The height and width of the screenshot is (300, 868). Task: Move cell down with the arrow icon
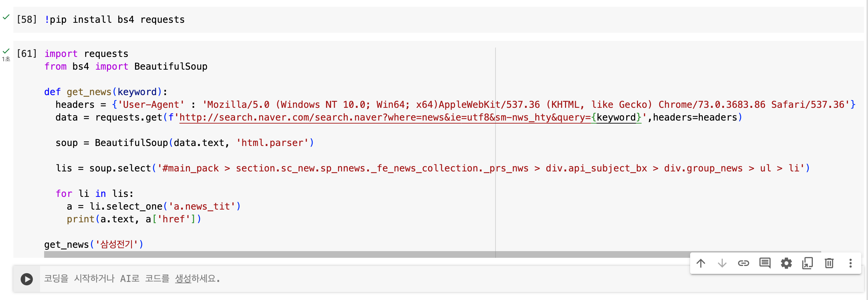722,263
